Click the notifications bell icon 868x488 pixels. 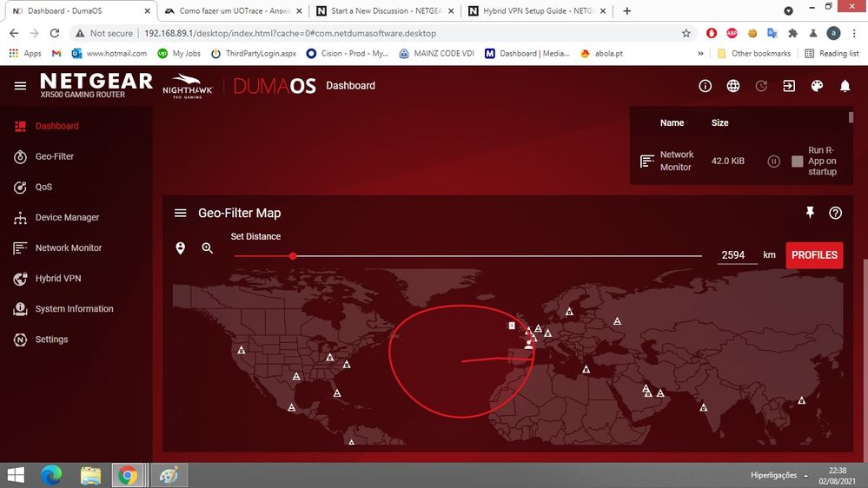click(845, 86)
